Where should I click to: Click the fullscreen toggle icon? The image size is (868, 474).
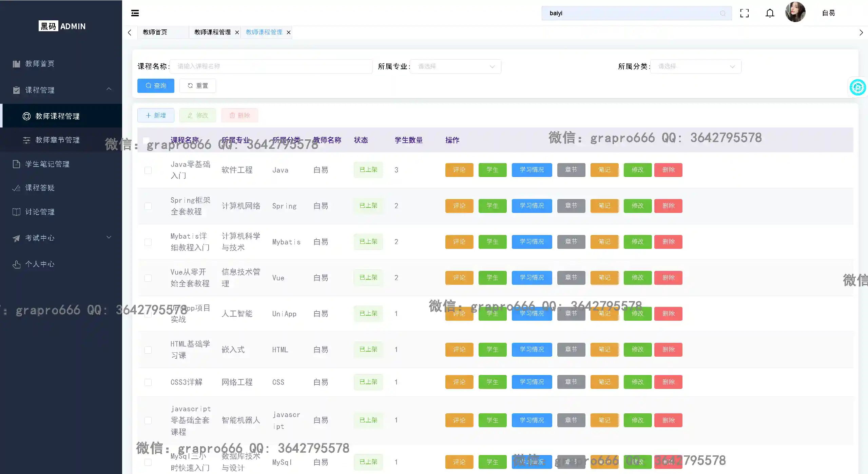744,13
